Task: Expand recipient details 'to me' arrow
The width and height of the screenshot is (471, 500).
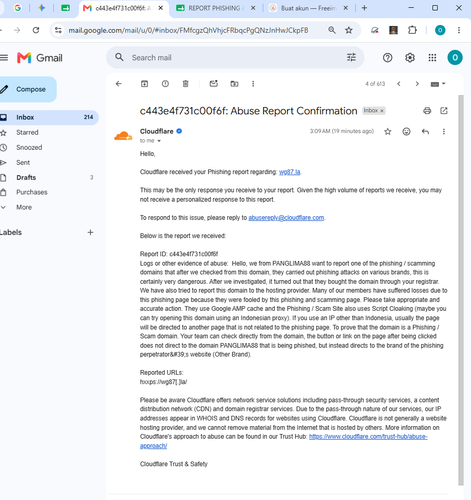Action: pos(159,141)
